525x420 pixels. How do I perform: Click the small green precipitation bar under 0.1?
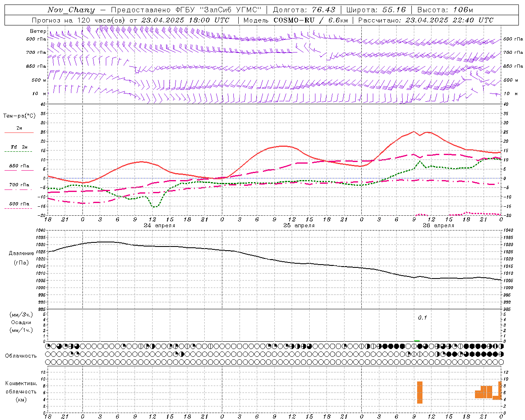(x=417, y=340)
